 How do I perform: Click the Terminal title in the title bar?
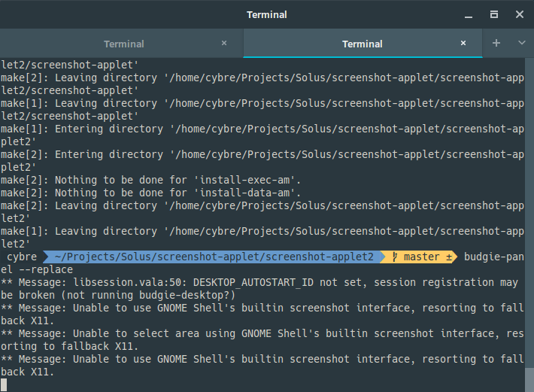(267, 14)
